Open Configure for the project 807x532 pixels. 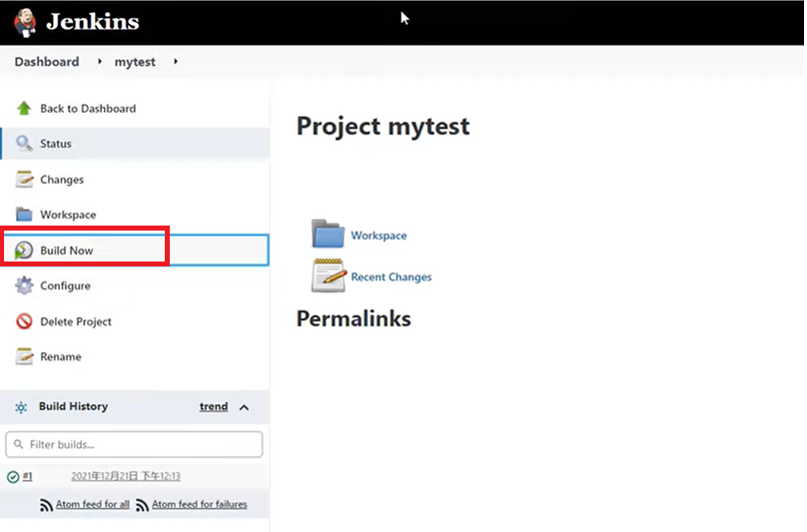coord(65,285)
